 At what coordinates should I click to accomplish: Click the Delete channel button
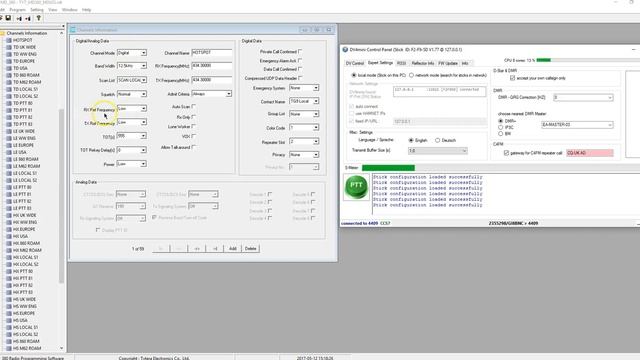(251, 249)
